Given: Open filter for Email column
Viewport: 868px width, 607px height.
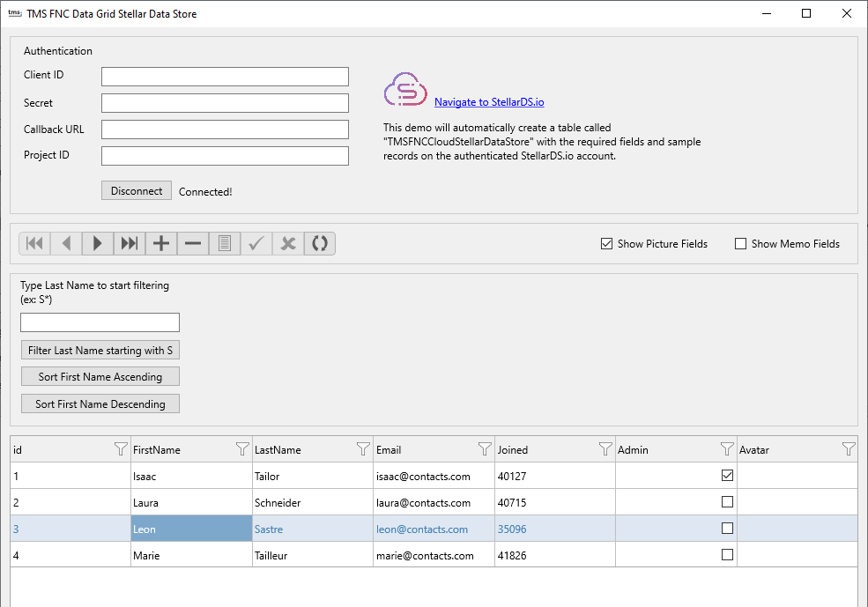Looking at the screenshot, I should click(x=485, y=448).
